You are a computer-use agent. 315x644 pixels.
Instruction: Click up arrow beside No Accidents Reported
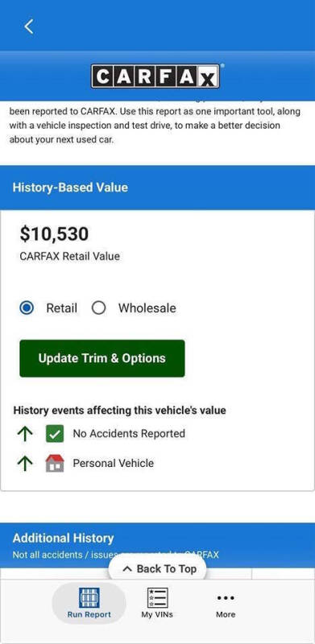click(25, 434)
